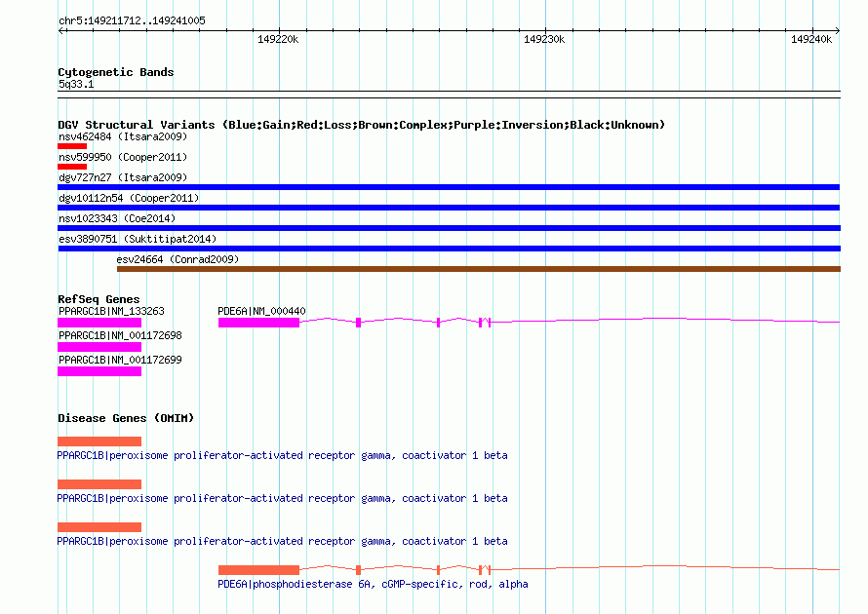Click the Cytogenetic Bands track title

point(116,72)
